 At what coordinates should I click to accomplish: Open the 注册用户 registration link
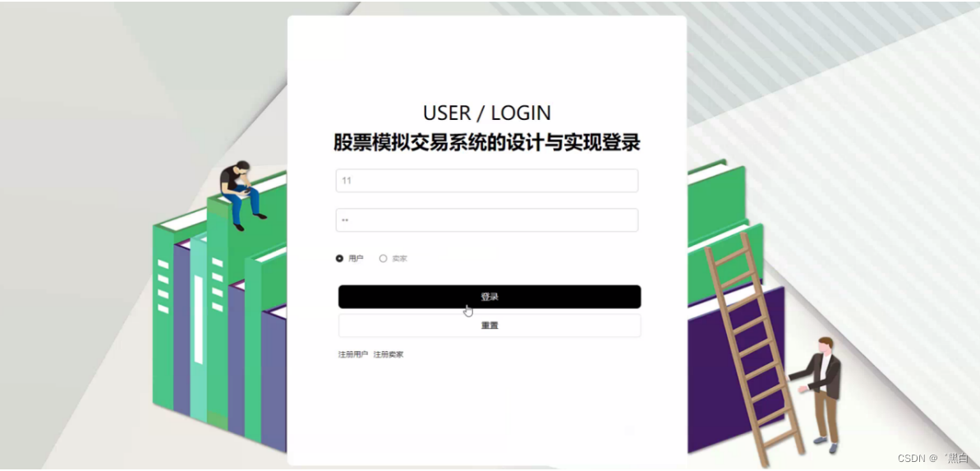[x=353, y=354]
